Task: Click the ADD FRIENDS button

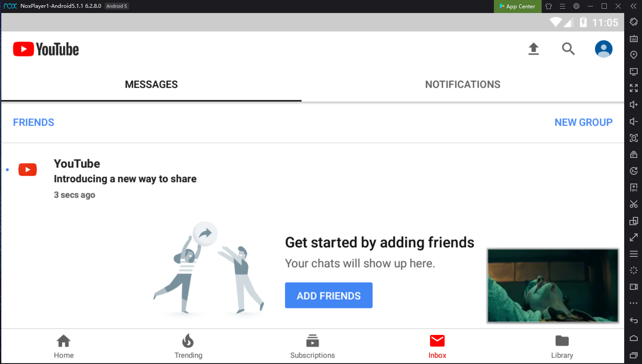Action: tap(328, 295)
